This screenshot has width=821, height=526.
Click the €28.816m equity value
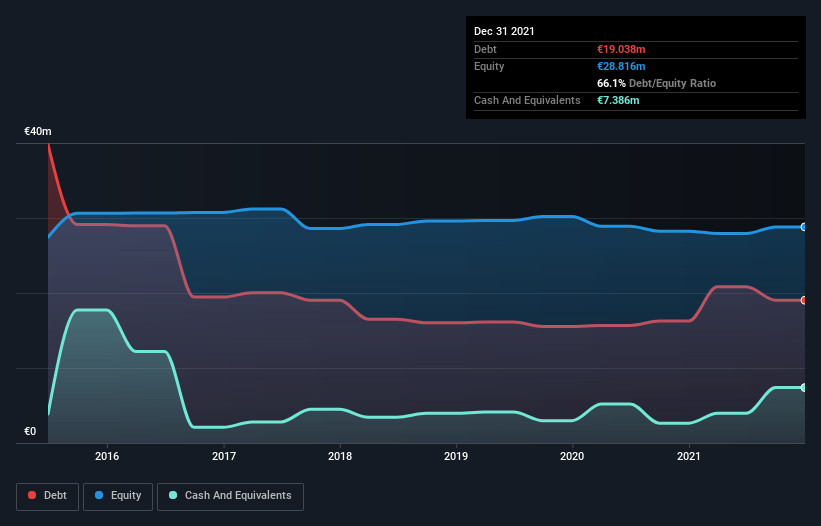coord(621,66)
